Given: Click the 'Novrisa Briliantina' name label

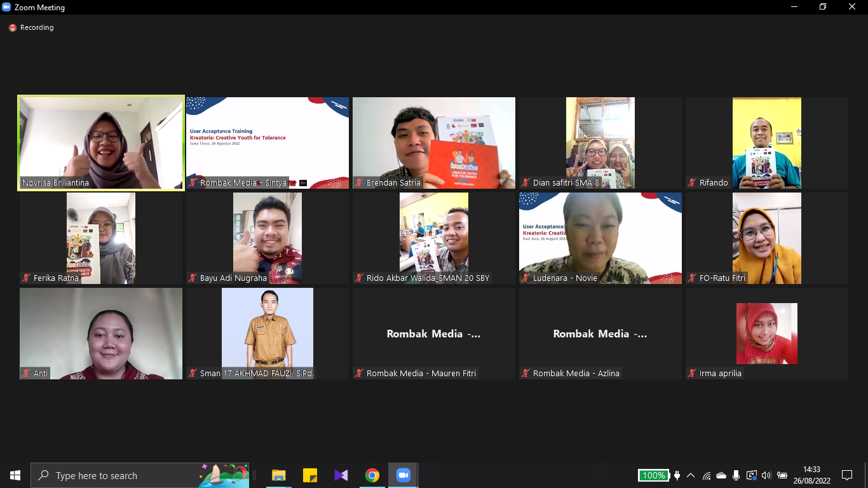Looking at the screenshot, I should pos(56,183).
